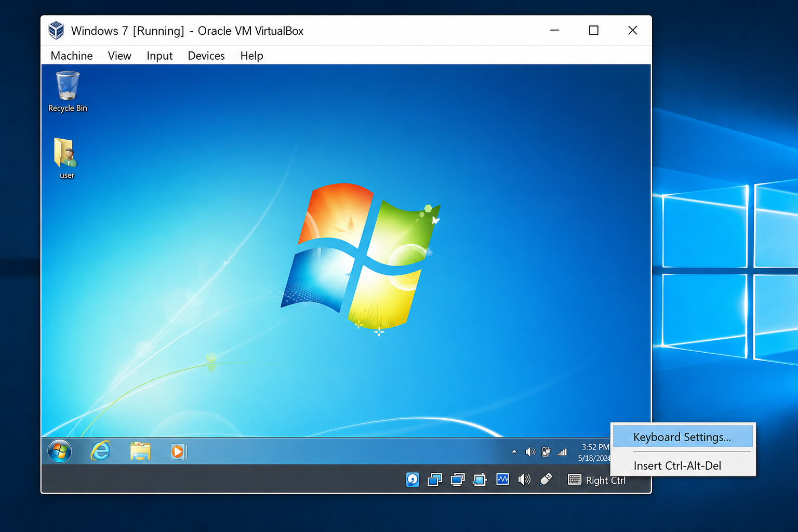Open the Windows 7 Start orb

[60, 451]
